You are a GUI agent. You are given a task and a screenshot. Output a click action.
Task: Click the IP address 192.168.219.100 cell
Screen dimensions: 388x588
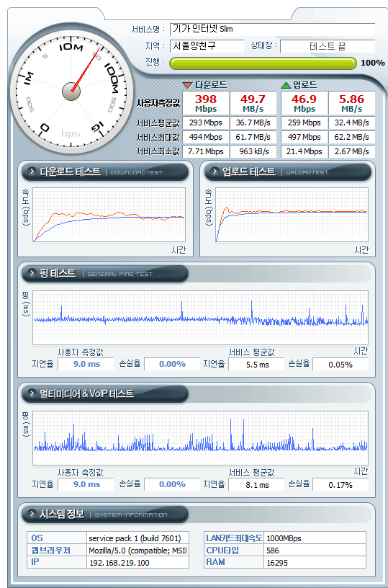pos(137,563)
